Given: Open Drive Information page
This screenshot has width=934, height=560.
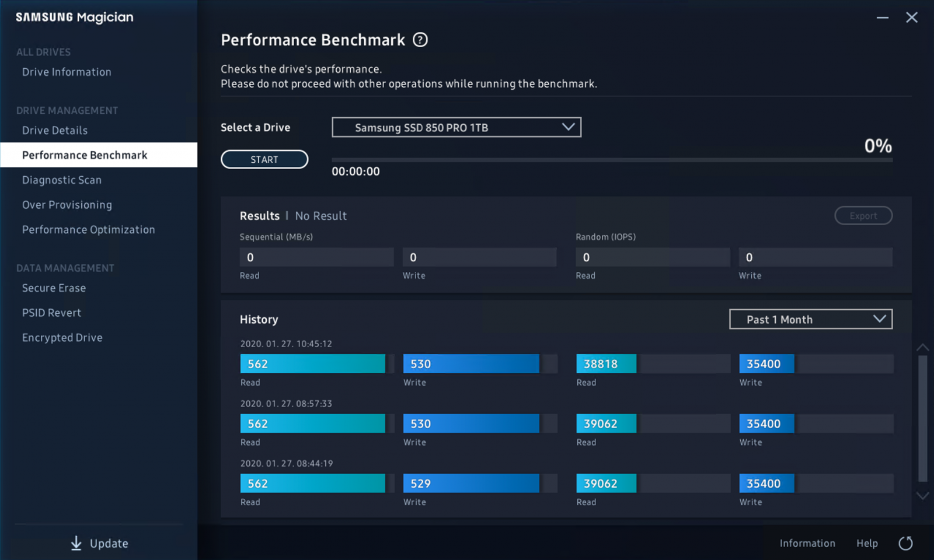Looking at the screenshot, I should click(67, 72).
